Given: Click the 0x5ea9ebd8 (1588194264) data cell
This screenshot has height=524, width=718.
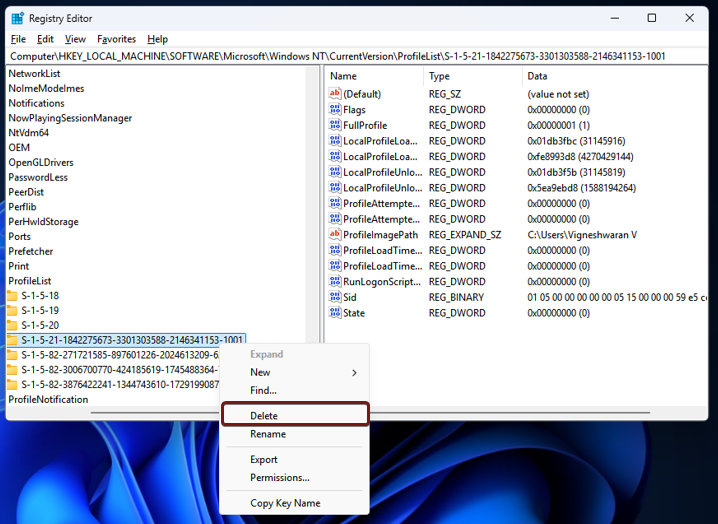Looking at the screenshot, I should [x=582, y=188].
